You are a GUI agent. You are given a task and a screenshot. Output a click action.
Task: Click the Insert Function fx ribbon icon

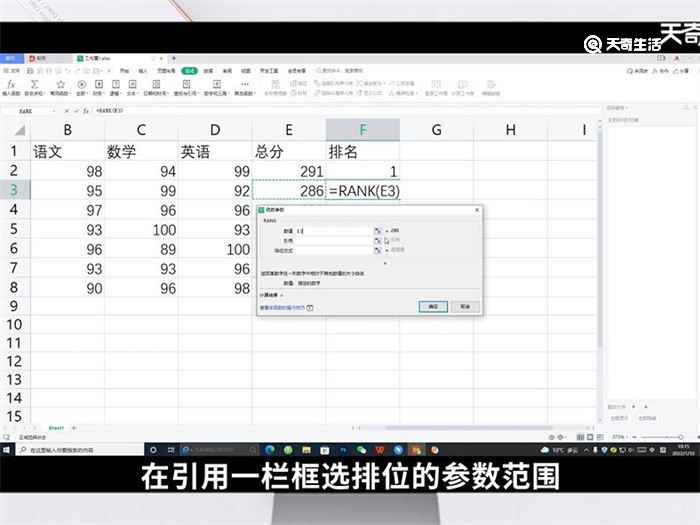pyautogui.click(x=12, y=84)
